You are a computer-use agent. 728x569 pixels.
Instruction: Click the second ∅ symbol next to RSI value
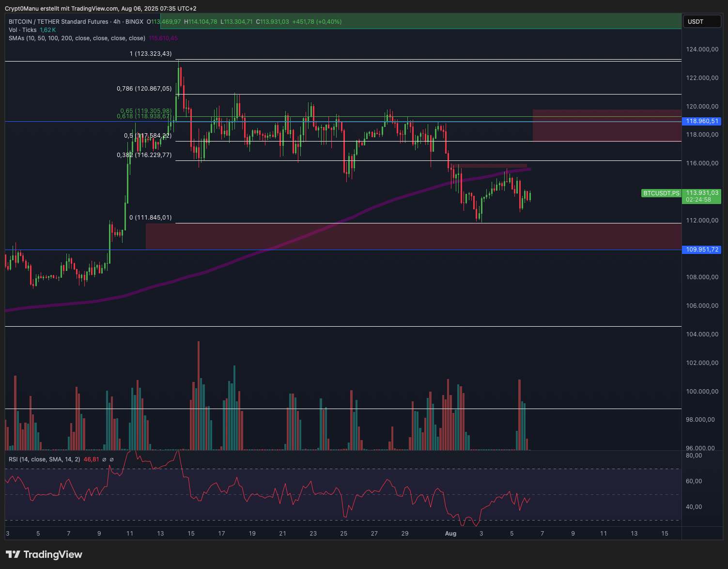[112, 459]
